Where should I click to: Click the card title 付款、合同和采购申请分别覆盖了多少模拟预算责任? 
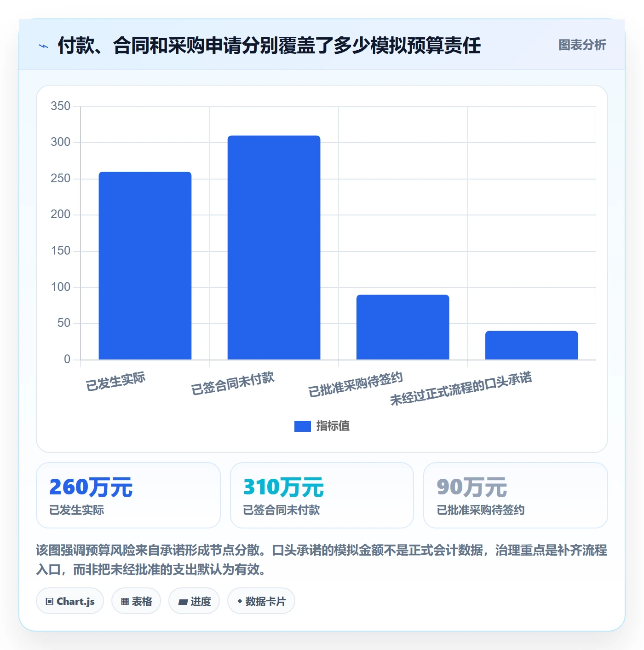(269, 46)
